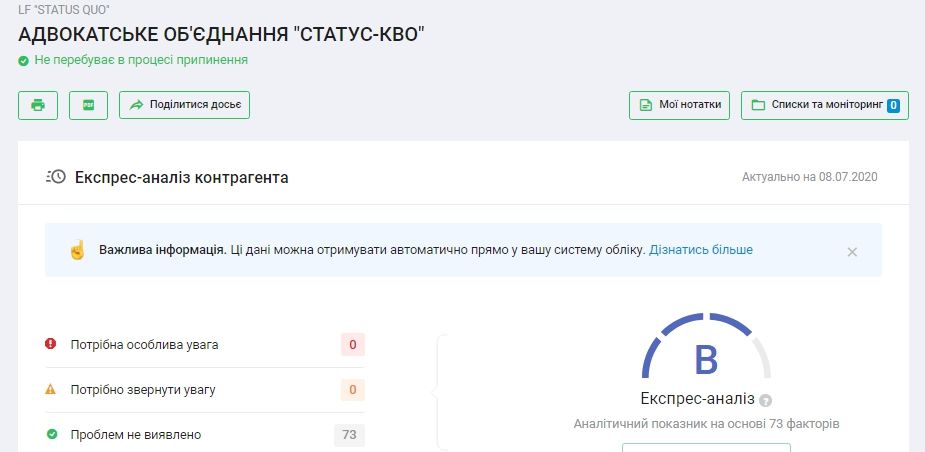The width and height of the screenshot is (925, 452).
Task: Click the clock icon beside Експрес-аналіз контрагента
Action: click(56, 176)
